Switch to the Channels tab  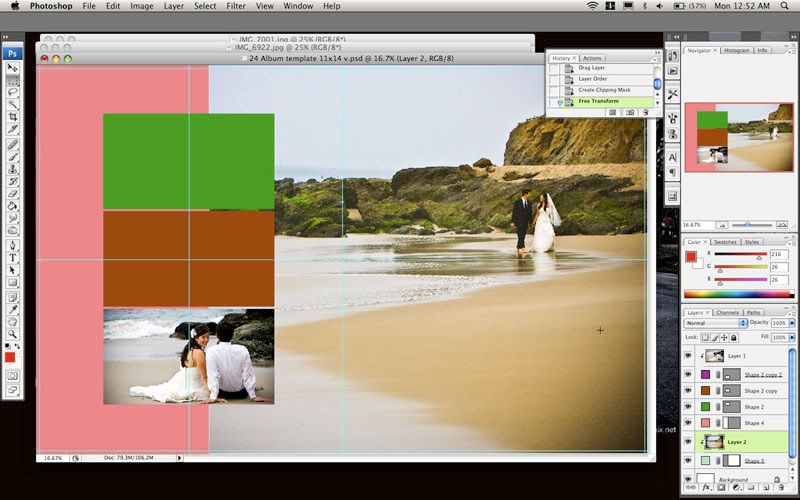(x=727, y=312)
